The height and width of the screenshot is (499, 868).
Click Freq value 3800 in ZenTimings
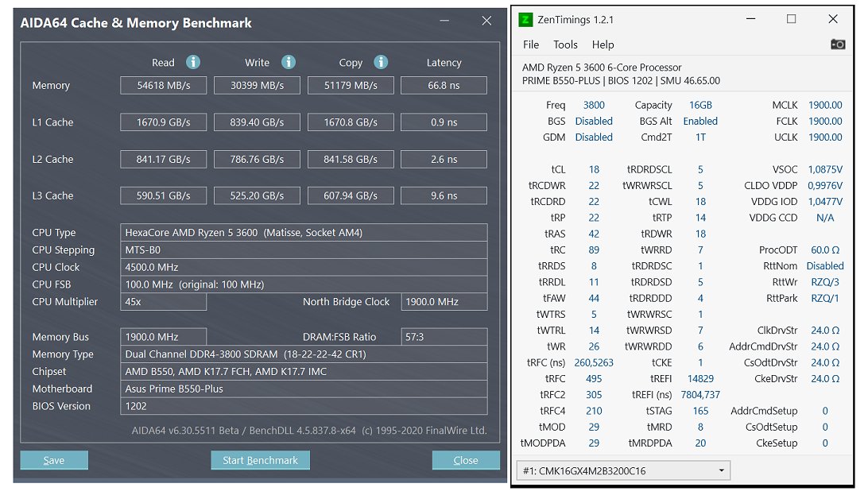594,105
